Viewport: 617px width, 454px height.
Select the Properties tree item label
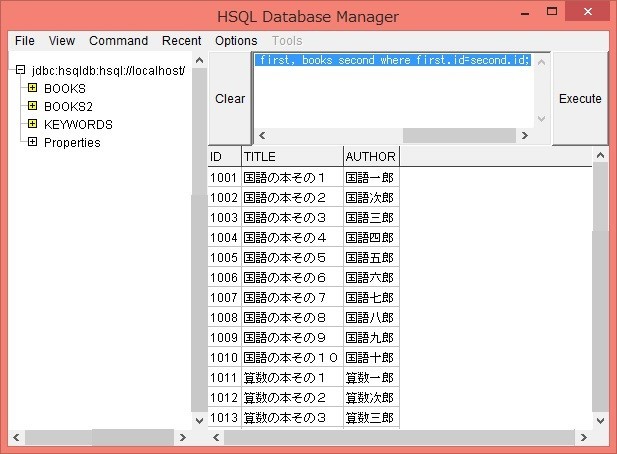(x=72, y=143)
